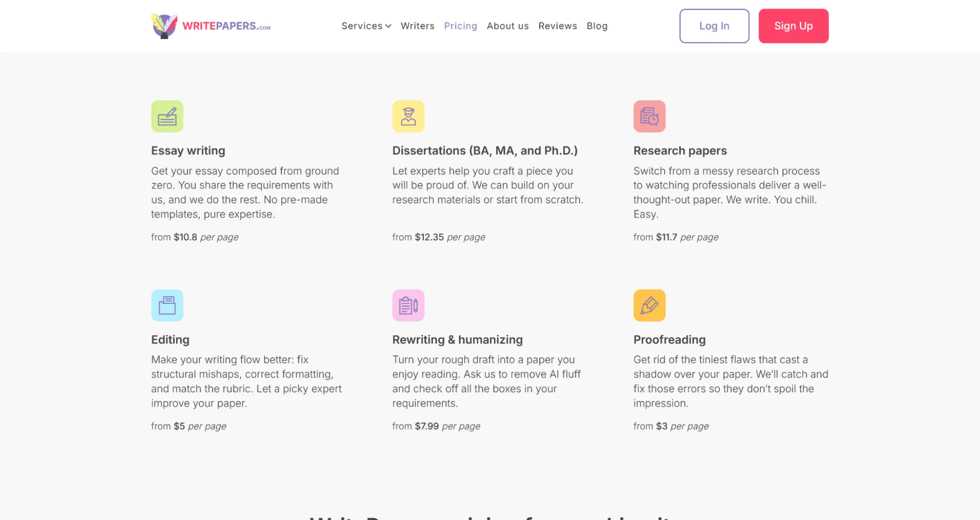
Task: Click the Dissertations description paragraph
Action: [488, 185]
